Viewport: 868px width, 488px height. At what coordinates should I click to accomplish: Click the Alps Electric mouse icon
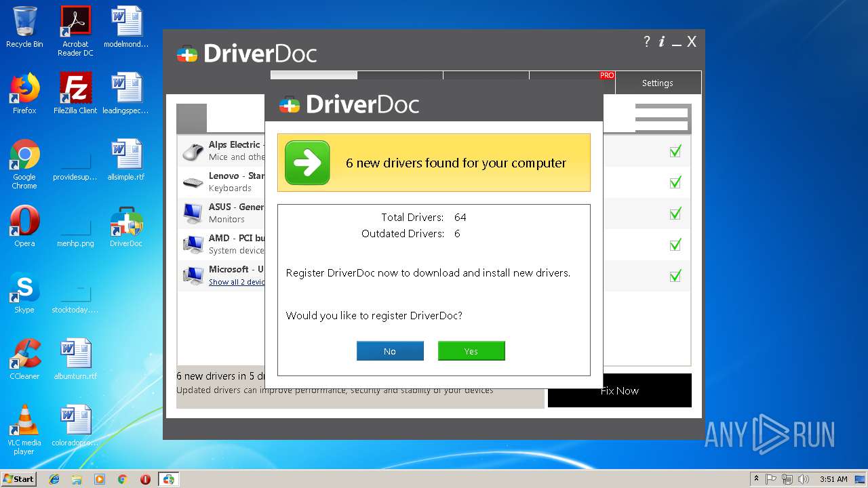point(193,152)
